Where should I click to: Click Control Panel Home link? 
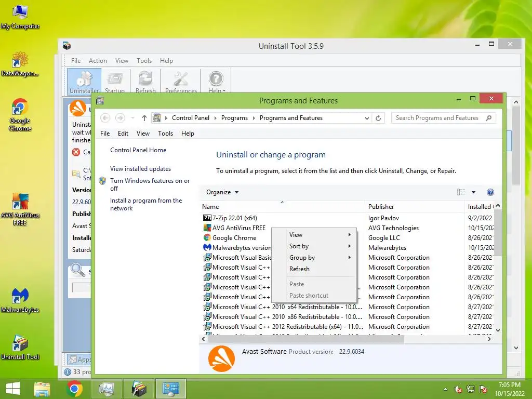pos(138,150)
